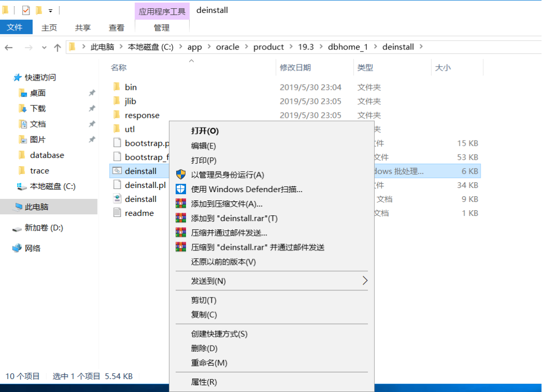
Task: Switch to the 查看 ribbon tab
Action: coord(116,27)
